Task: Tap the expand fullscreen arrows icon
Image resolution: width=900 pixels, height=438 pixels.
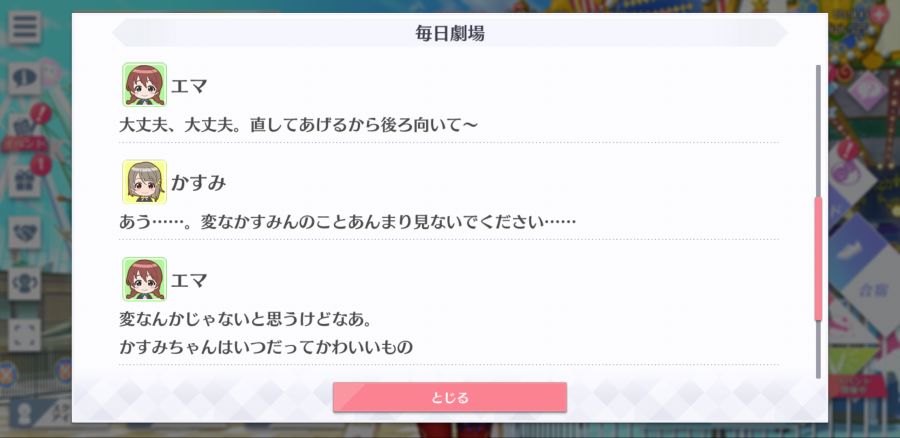Action: [x=24, y=335]
